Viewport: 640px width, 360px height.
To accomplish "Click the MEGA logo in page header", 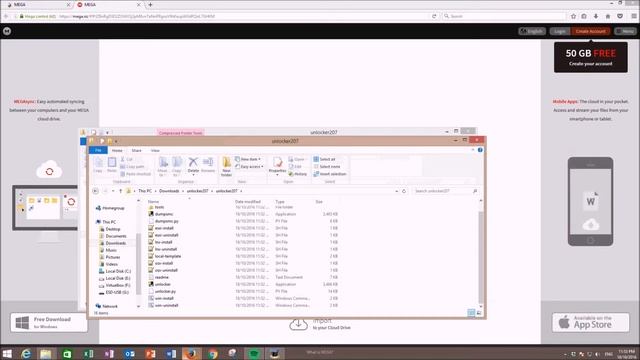I will 7,31.
